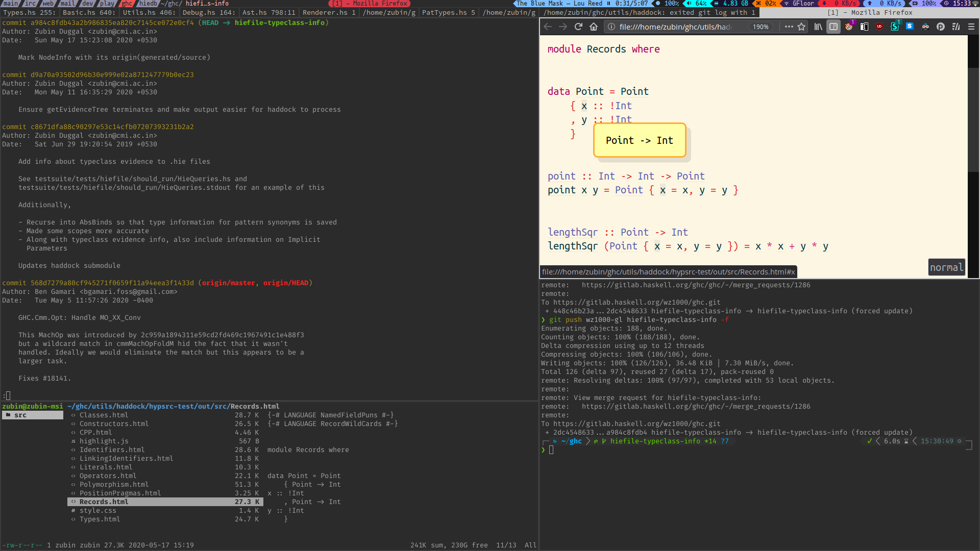Viewport: 980px width, 551px height.
Task: Open the Tampermonkey extension icon
Action: point(849,27)
